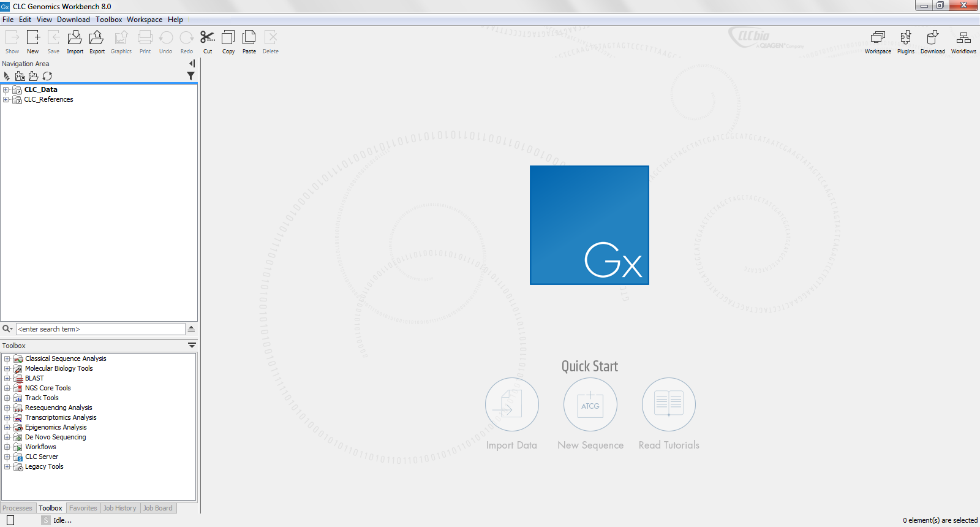Screen dimensions: 980x527
Task: Expand NGS Core Tools
Action: [x=7, y=388]
